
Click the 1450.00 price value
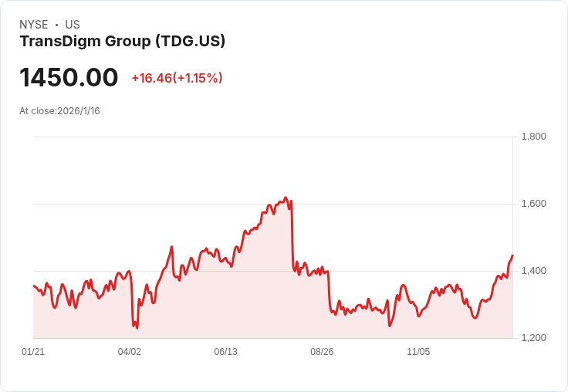(69, 77)
